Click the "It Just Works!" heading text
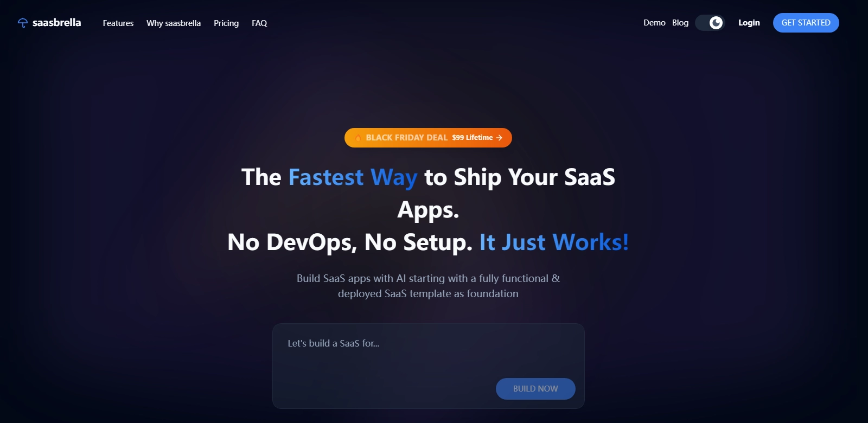Screen dimensions: 868x423 [554, 242]
